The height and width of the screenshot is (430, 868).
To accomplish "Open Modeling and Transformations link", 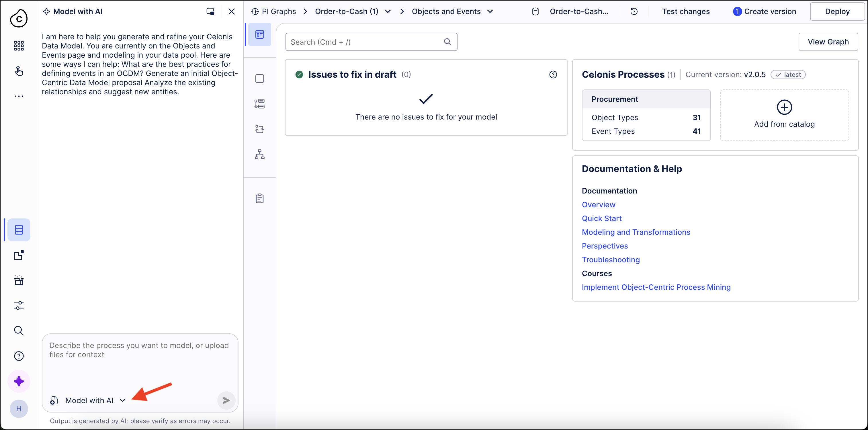I will point(636,232).
